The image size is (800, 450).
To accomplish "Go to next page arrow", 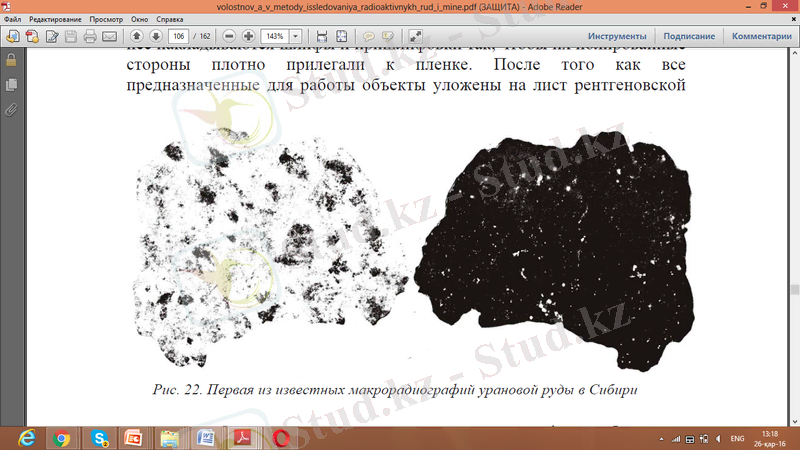I will point(156,36).
